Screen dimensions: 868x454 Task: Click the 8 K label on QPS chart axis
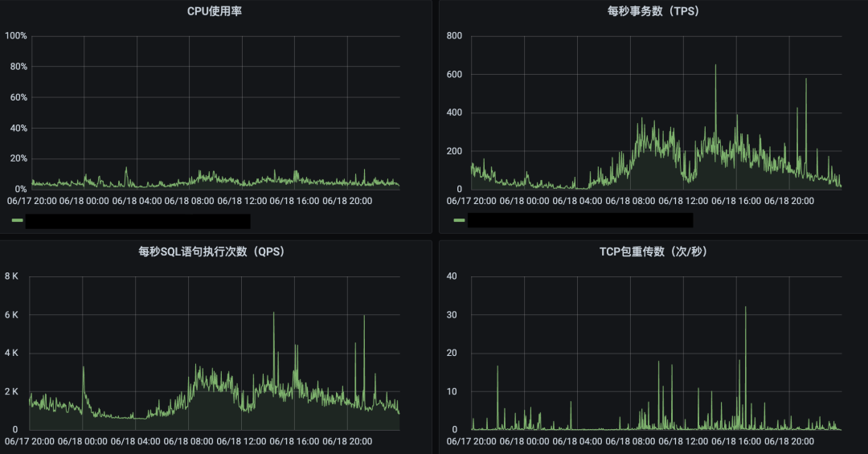tap(11, 276)
